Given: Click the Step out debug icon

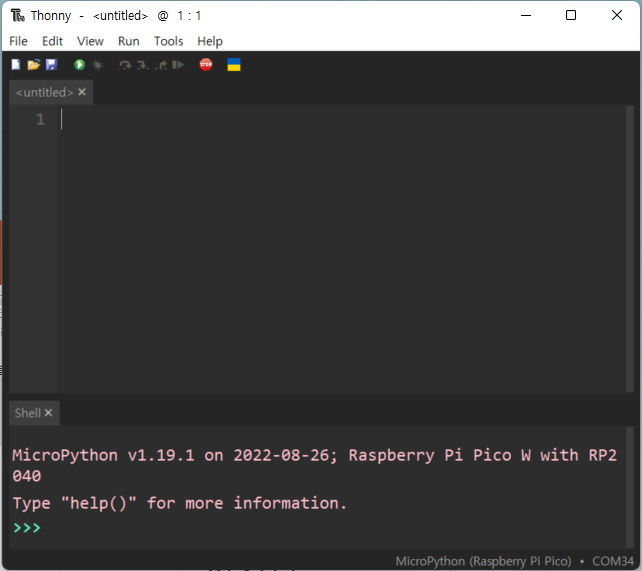Looking at the screenshot, I should pyautogui.click(x=161, y=65).
